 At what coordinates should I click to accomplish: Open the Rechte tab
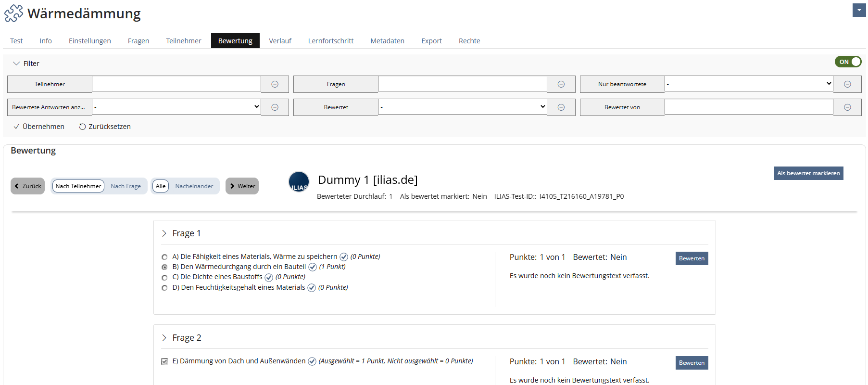click(x=469, y=41)
